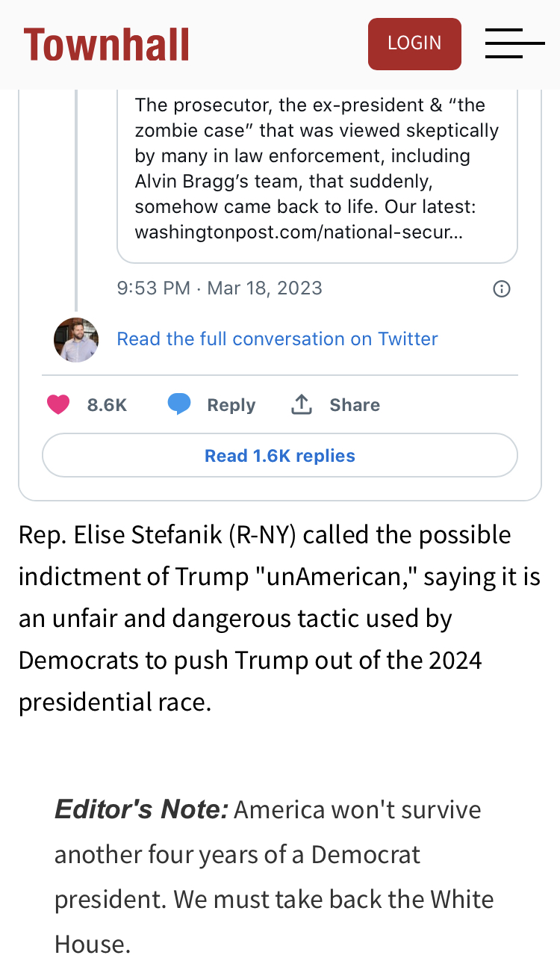Like the tweet using the heart icon
The width and height of the screenshot is (560, 967).
[x=58, y=405]
